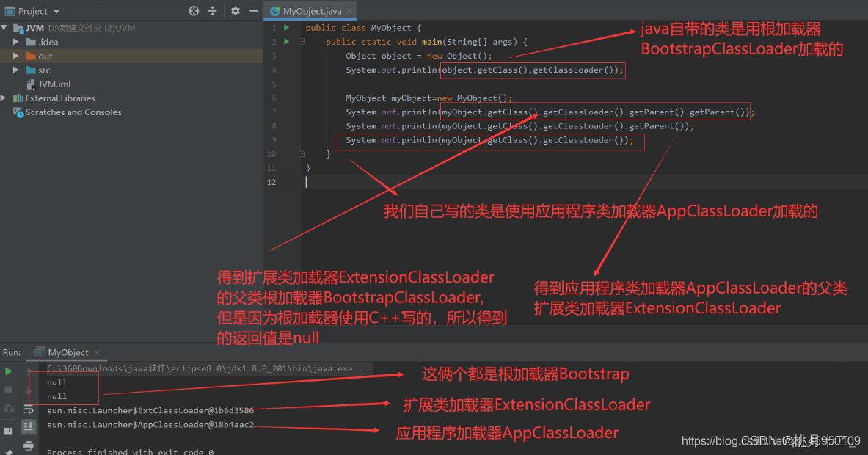Click the disabled debug-rerun bug icon

pyautogui.click(x=8, y=409)
